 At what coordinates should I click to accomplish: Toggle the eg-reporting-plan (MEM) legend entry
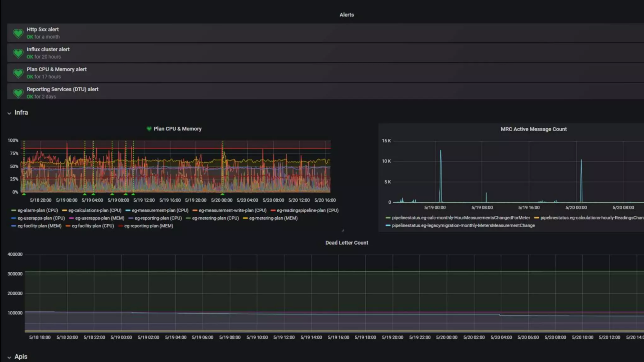coord(148,226)
